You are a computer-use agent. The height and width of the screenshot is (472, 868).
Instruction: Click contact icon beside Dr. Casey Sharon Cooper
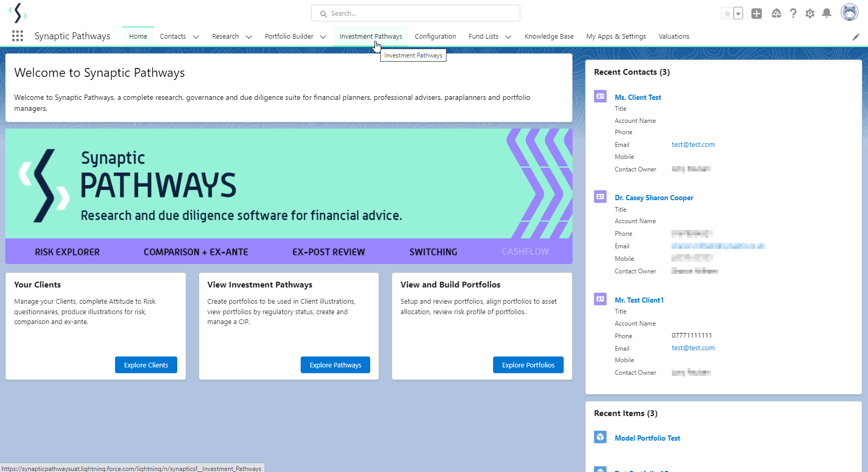[600, 197]
